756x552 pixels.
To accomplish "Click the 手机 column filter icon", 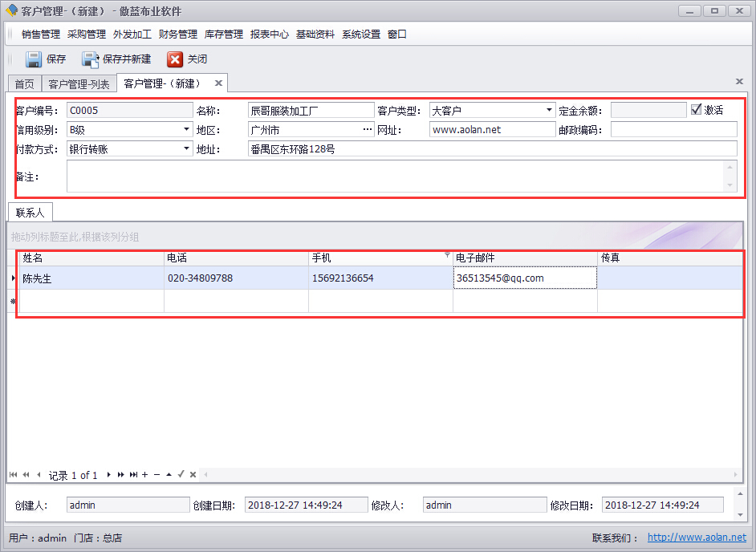I will (447, 254).
